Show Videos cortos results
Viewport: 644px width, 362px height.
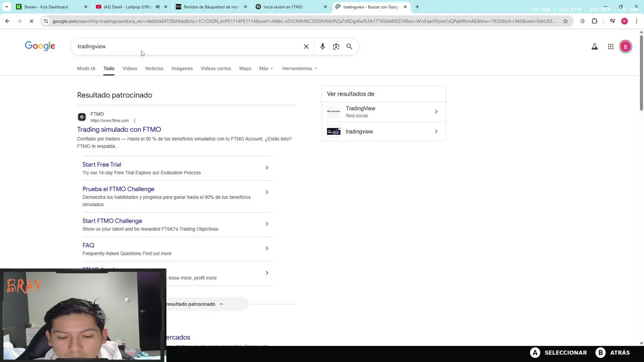(x=216, y=68)
